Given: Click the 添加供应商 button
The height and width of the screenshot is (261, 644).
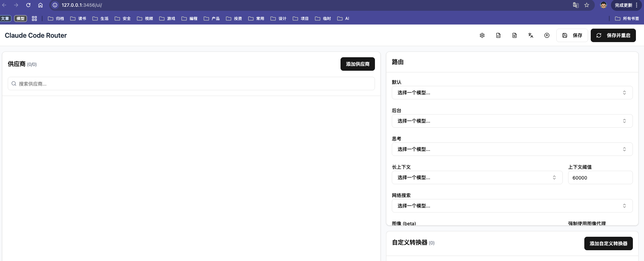Looking at the screenshot, I should pyautogui.click(x=357, y=64).
